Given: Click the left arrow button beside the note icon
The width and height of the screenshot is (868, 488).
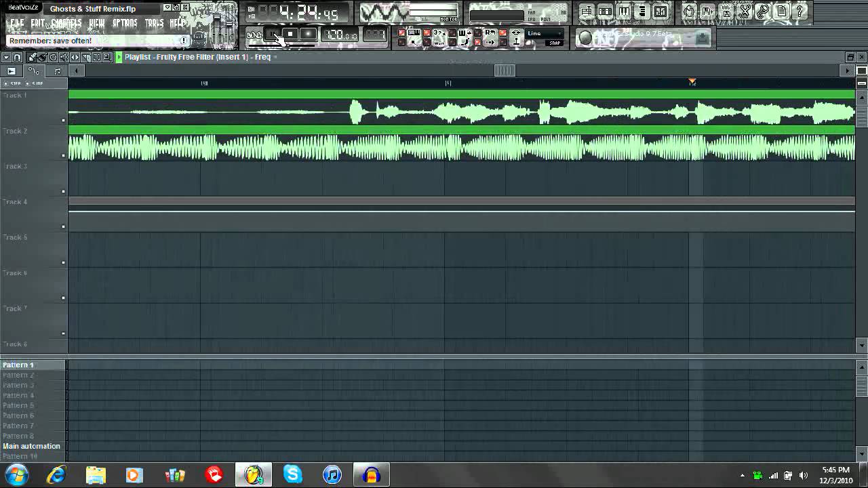Looking at the screenshot, I should [x=77, y=71].
